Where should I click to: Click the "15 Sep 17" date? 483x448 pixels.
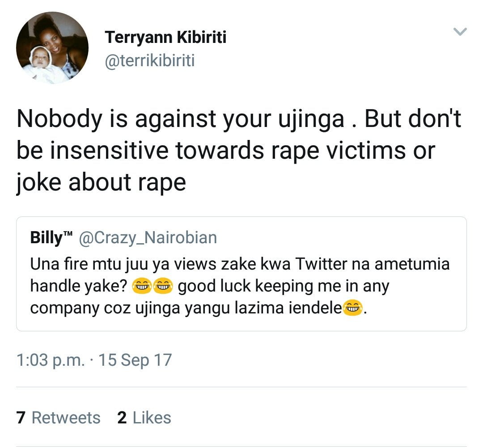click(134, 360)
